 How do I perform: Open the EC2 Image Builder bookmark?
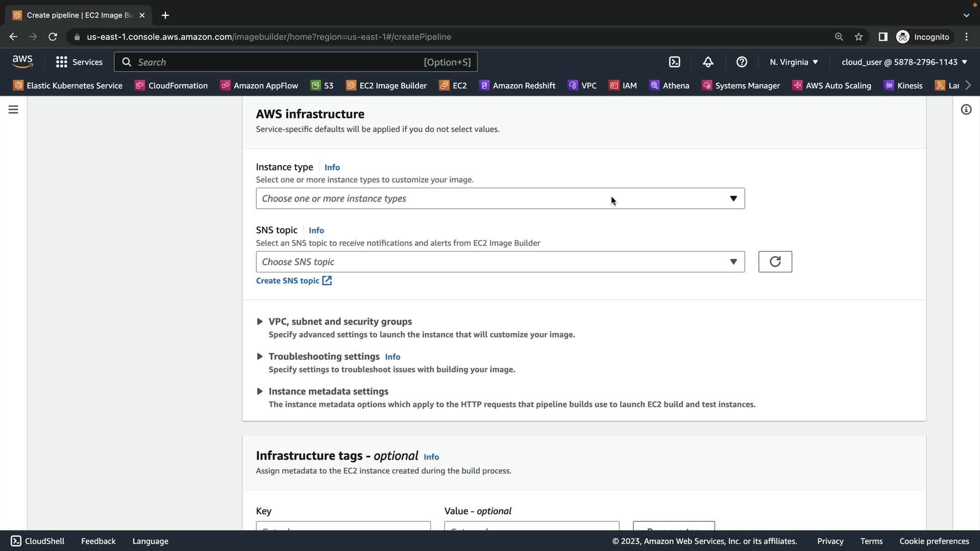tap(386, 85)
